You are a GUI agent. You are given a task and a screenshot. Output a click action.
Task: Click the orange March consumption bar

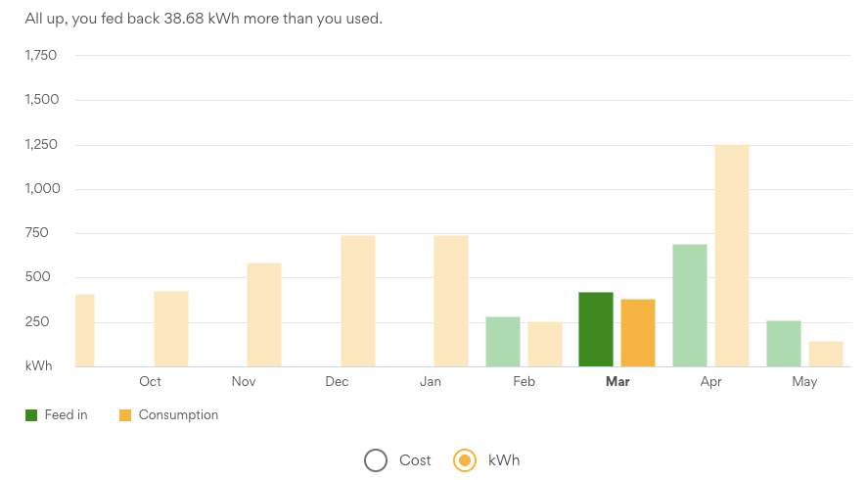coord(638,333)
